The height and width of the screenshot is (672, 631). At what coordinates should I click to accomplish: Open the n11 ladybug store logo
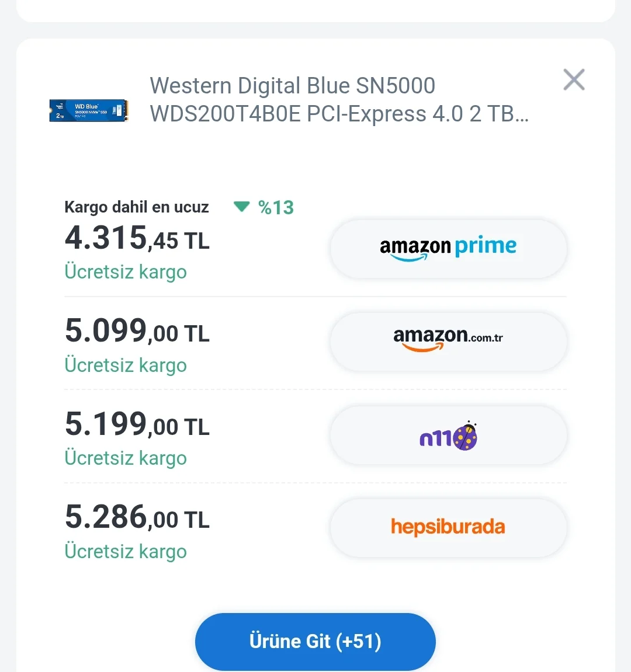(448, 435)
